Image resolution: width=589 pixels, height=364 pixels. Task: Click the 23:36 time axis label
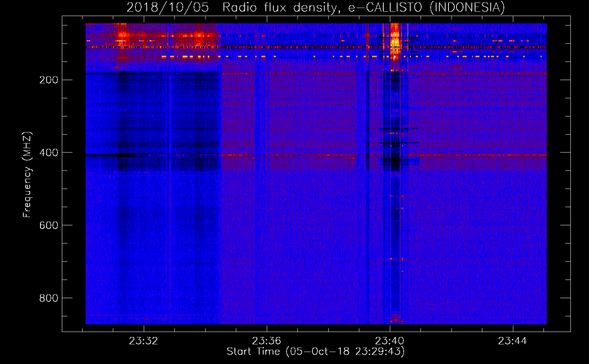coord(266,341)
